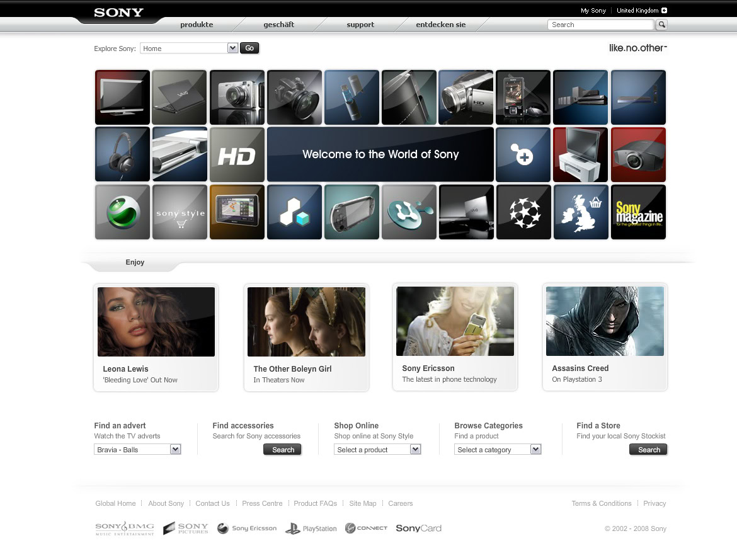The image size is (737, 560).
Task: Open the geschäft menu
Action: (278, 25)
